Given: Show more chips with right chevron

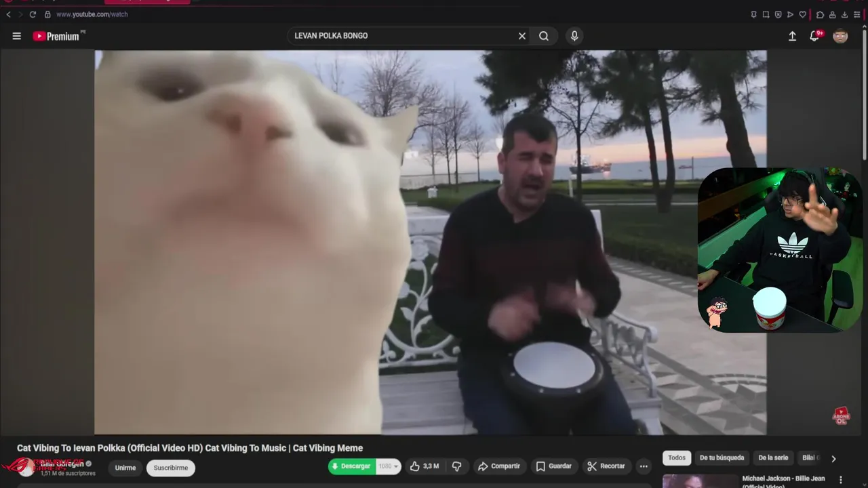Looking at the screenshot, I should (833, 459).
